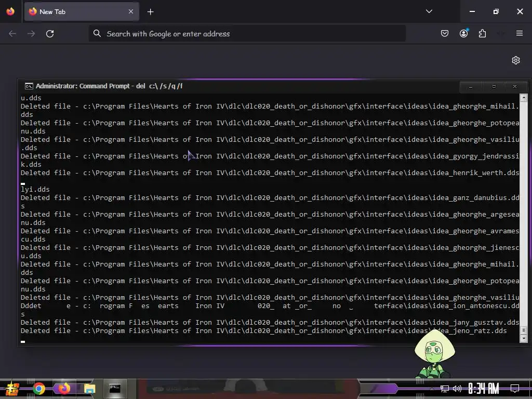This screenshot has height=399, width=532.
Task: Open the network status tray icon
Action: [x=445, y=389]
